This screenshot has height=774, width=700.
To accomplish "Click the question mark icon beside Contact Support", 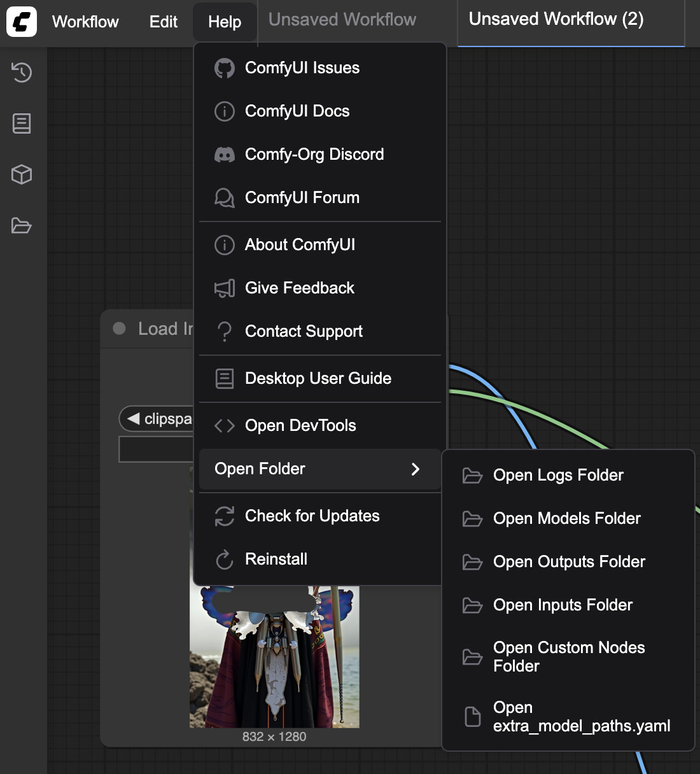I will tap(225, 332).
